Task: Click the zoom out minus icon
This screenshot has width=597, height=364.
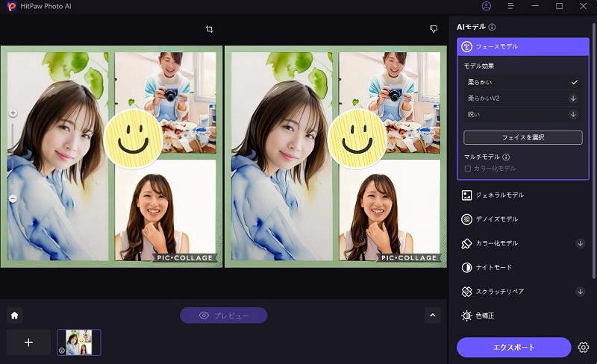Action: (x=13, y=198)
